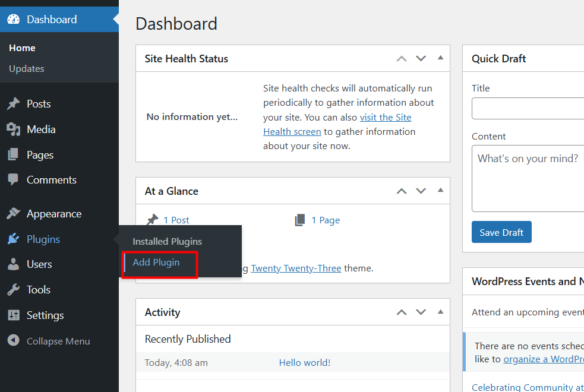Open Tools using the wrench icon
The width and height of the screenshot is (584, 392).
pyautogui.click(x=13, y=290)
